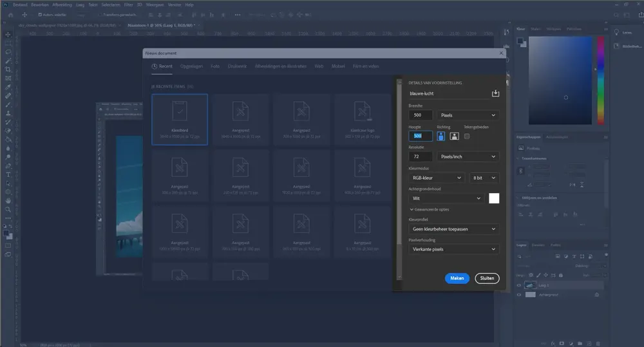644x347 pixels.
Task: Toggle Transform.besturingselementen checkbox
Action: 100,15
